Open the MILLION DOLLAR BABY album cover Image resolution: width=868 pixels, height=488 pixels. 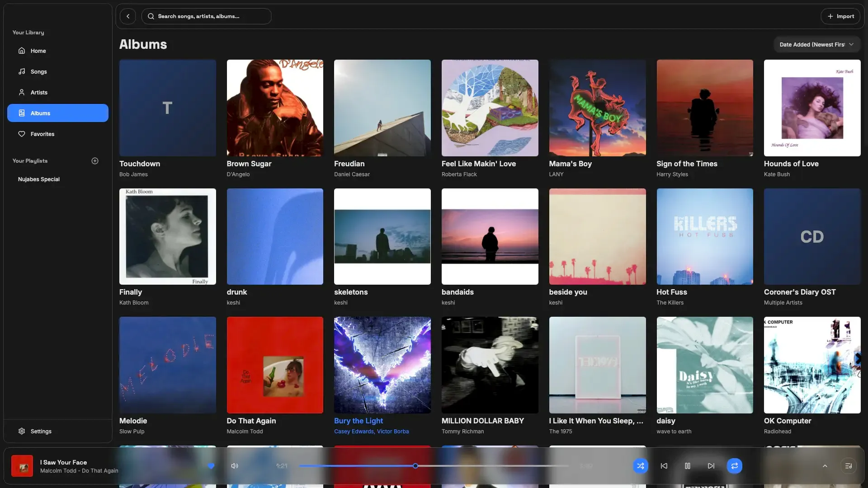coord(490,365)
